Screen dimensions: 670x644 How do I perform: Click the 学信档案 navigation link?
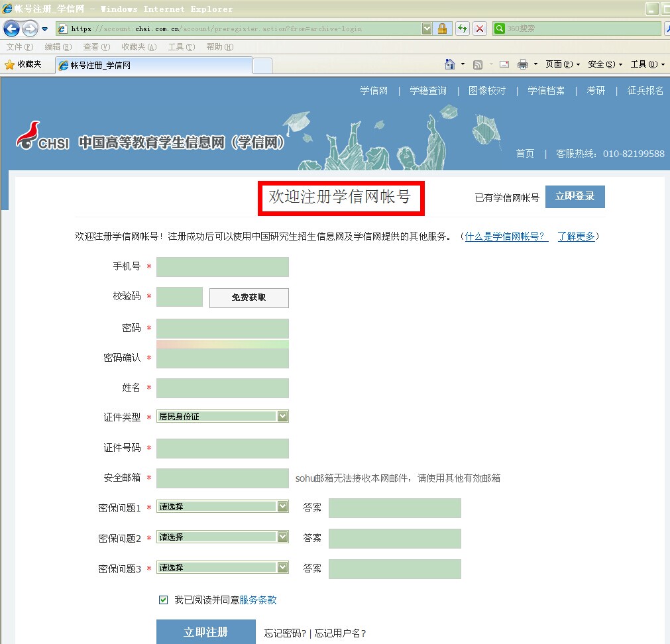pyautogui.click(x=546, y=91)
